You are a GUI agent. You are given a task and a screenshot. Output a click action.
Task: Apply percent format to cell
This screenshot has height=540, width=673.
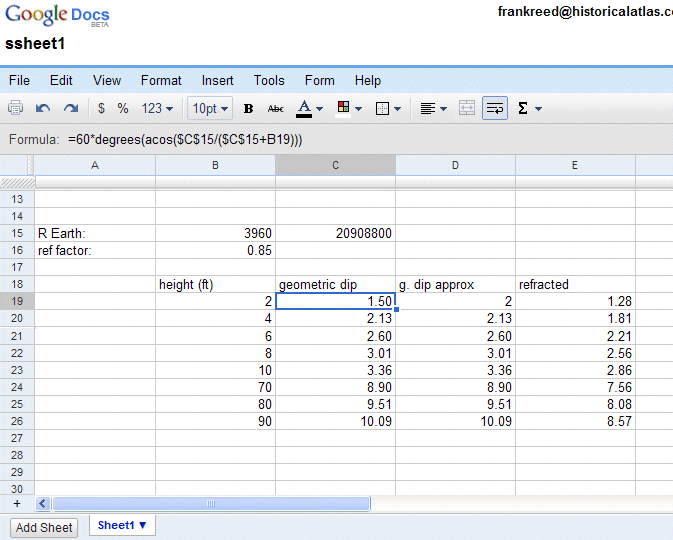click(x=123, y=108)
